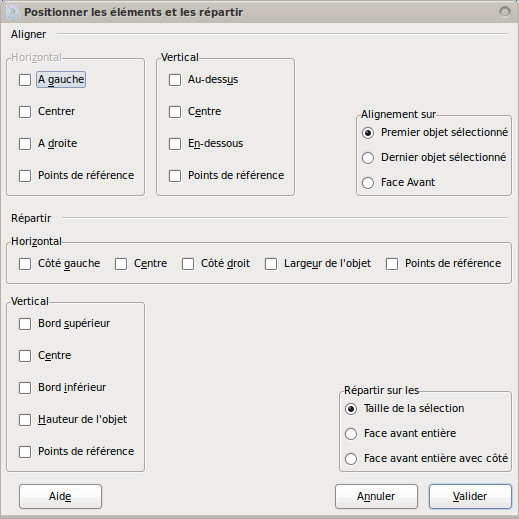This screenshot has height=519, width=519.
Task: Enable horizontal align 'A gauche' checkbox
Action: coord(25,80)
